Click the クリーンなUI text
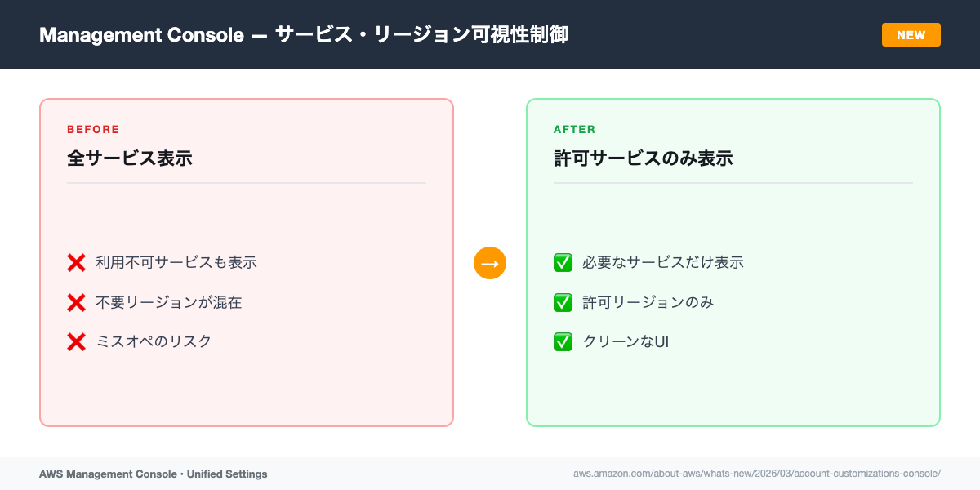980x490 pixels. point(626,341)
